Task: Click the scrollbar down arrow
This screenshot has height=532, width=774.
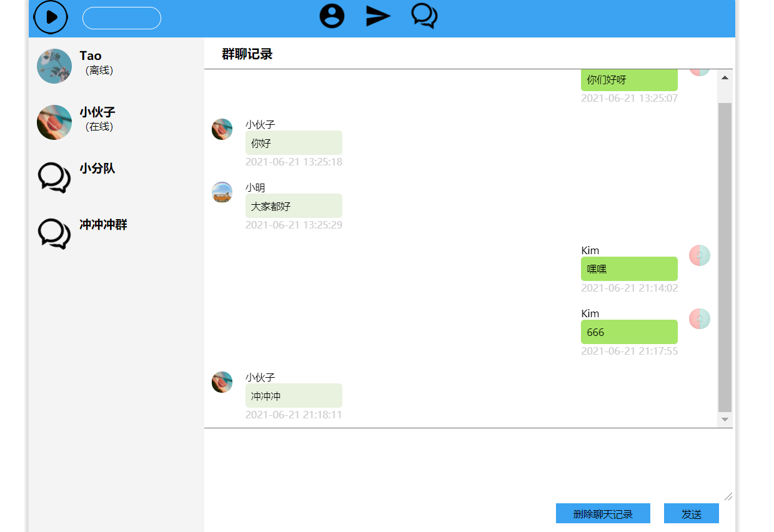Action: pos(724,419)
